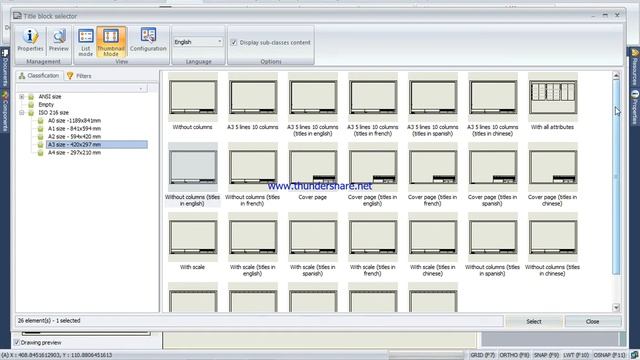Click the thumbnail list vertical scrollbar
The image size is (640, 360).
coord(616,177)
